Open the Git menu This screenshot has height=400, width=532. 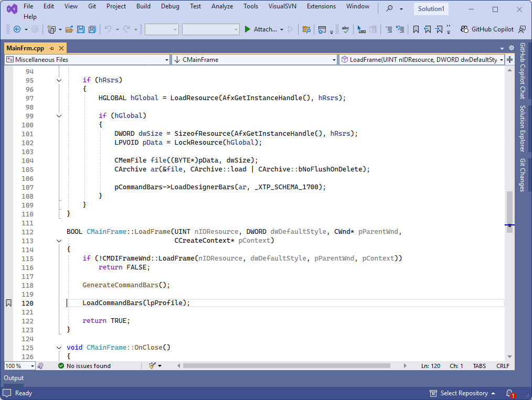(x=92, y=6)
